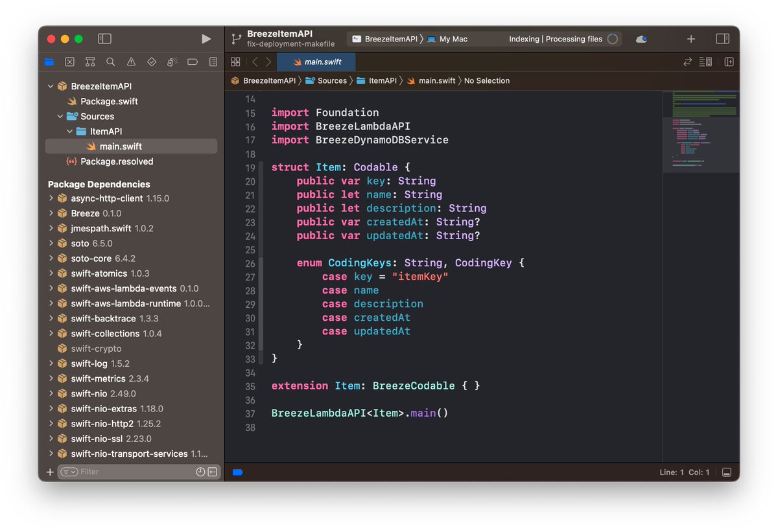Expand the swift-log package
The width and height of the screenshot is (778, 532).
pyautogui.click(x=51, y=364)
